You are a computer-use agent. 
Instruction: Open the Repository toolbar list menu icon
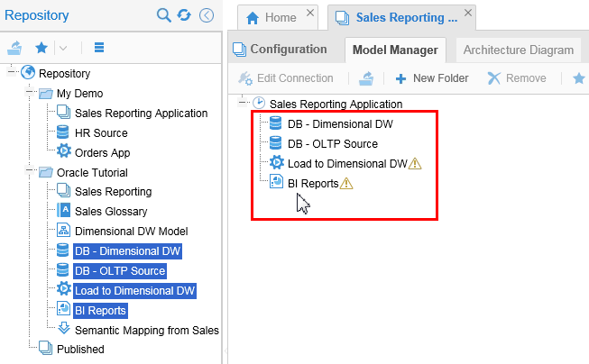(99, 47)
